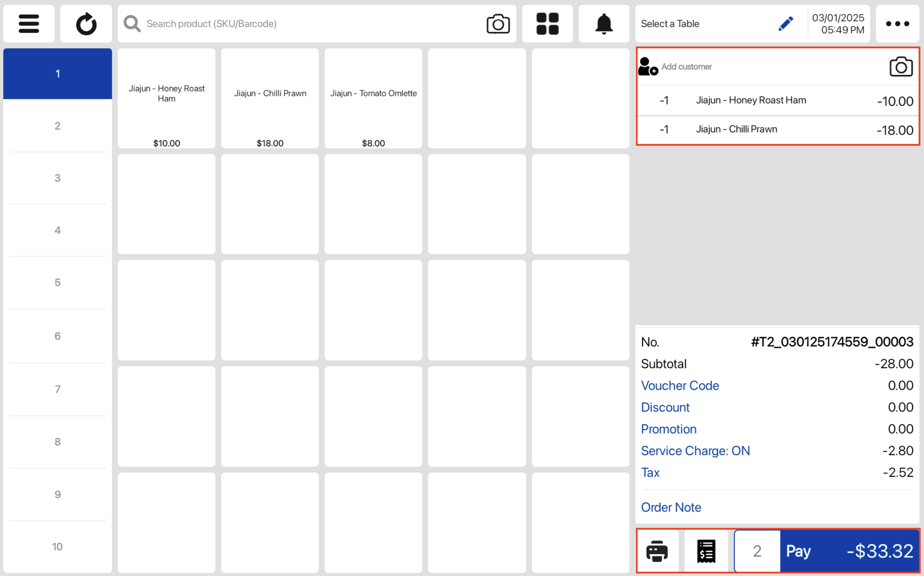The image size is (924, 576).
Task: Toggle Service Charge: ON
Action: tap(695, 451)
